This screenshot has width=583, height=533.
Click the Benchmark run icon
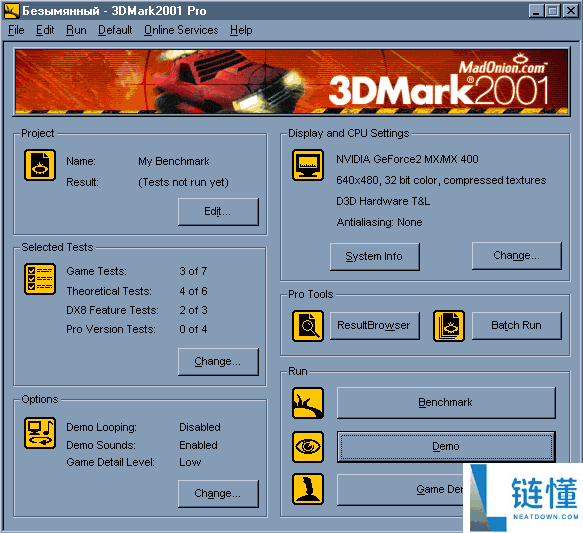pyautogui.click(x=307, y=403)
